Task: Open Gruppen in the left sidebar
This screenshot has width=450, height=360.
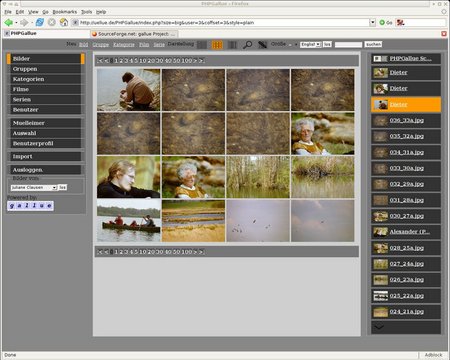Action: point(44,69)
